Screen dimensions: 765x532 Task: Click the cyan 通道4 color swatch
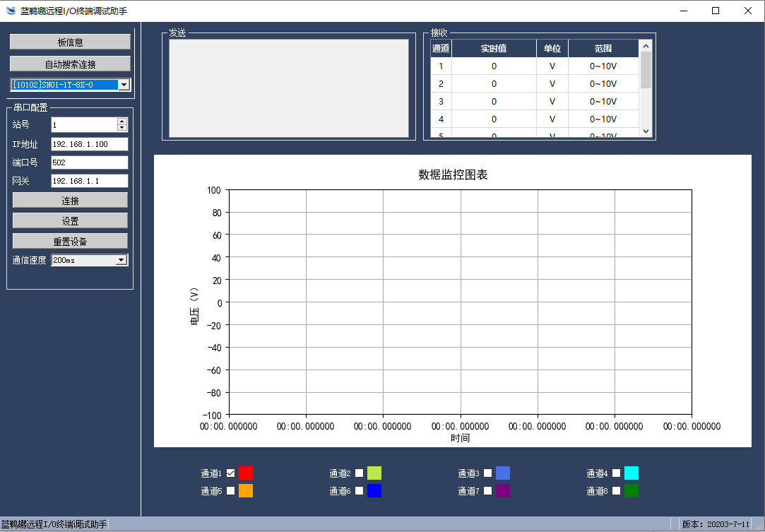(631, 473)
